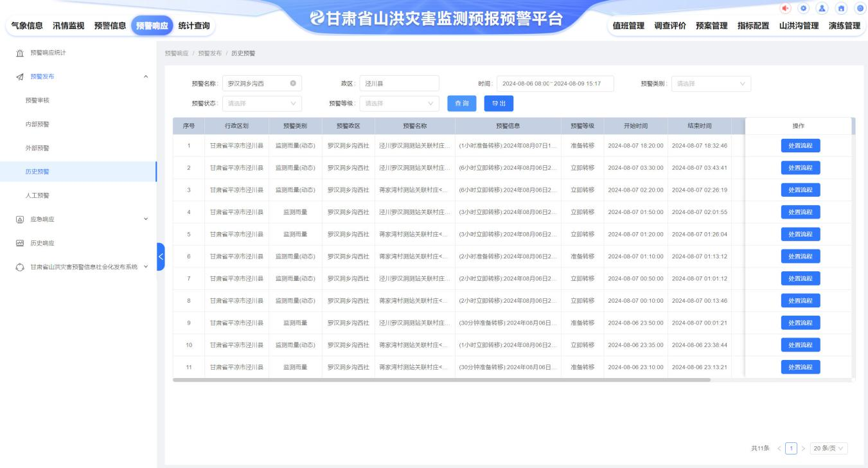Click 处置流程 for row 9
This screenshot has width=868, height=468.
[801, 323]
